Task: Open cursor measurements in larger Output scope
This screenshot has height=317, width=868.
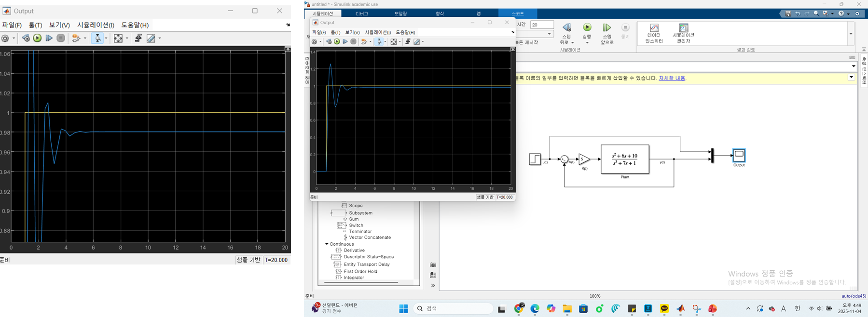Action: coord(151,38)
